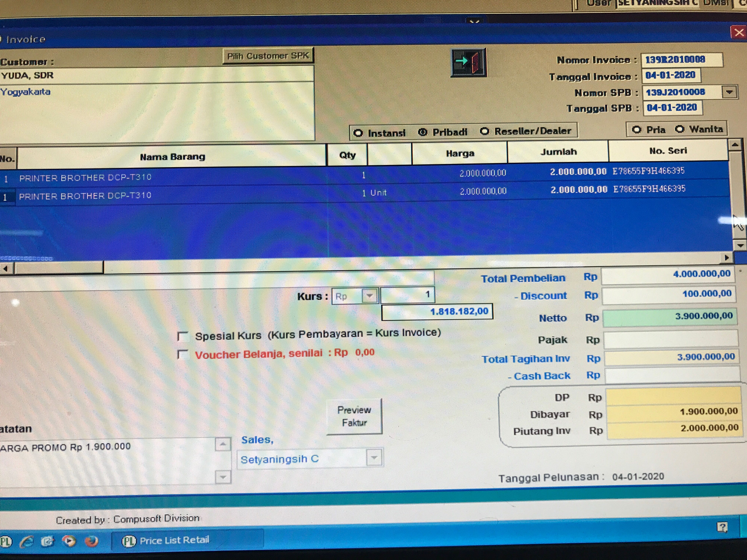Viewport: 747px width, 560px height.
Task: Click the PL quick launch icon
Action: pos(5,542)
